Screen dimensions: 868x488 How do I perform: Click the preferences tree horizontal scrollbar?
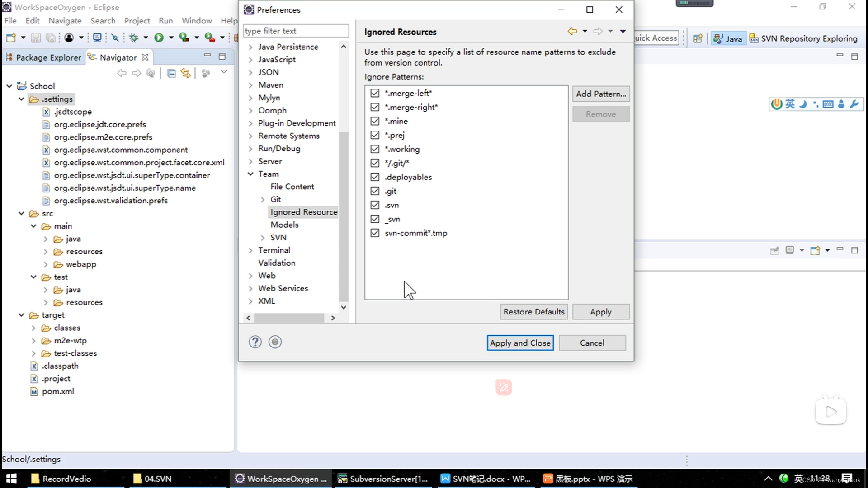(289, 318)
